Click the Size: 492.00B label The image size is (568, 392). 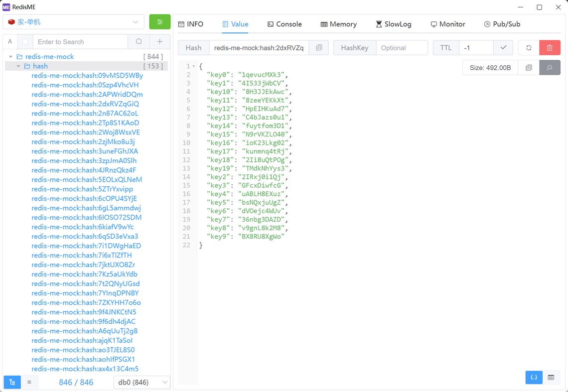click(x=490, y=68)
